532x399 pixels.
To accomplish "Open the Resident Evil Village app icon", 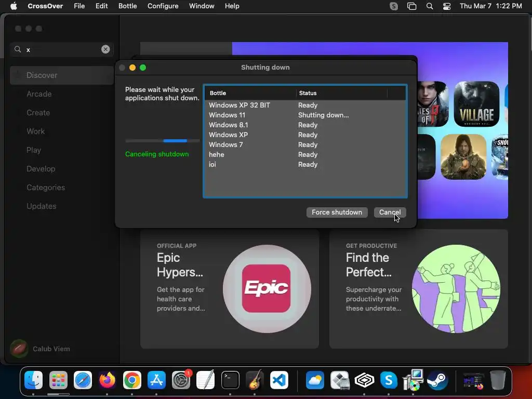I will coord(477,104).
